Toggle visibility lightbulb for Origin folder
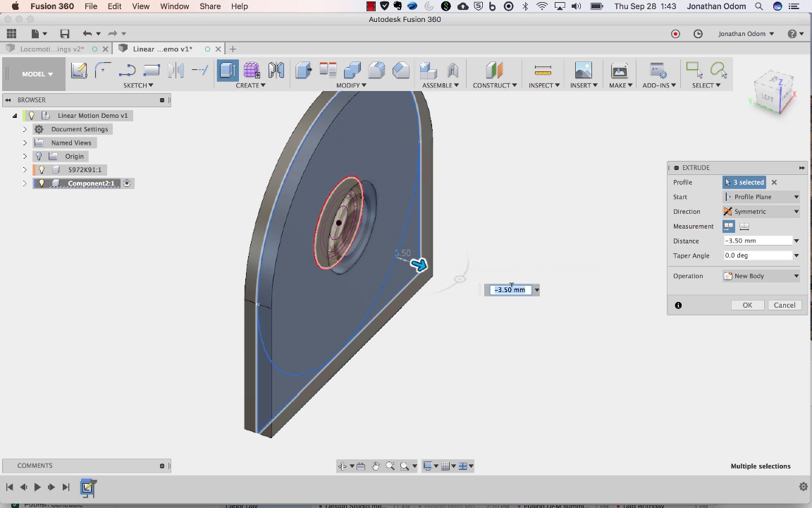Viewport: 812px width, 508px height. tap(39, 157)
